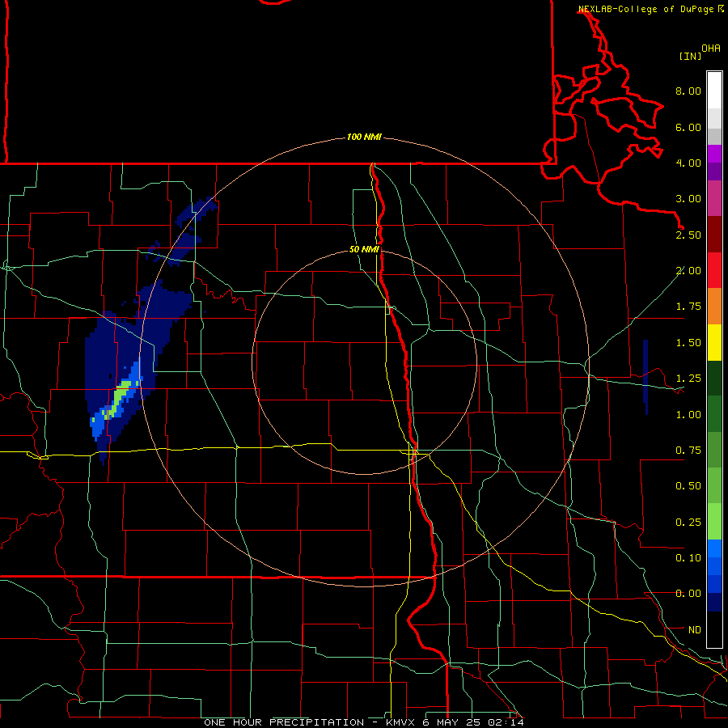This screenshot has height=728, width=728.
Task: Click the 0.00 legend value
Action: 688,594
